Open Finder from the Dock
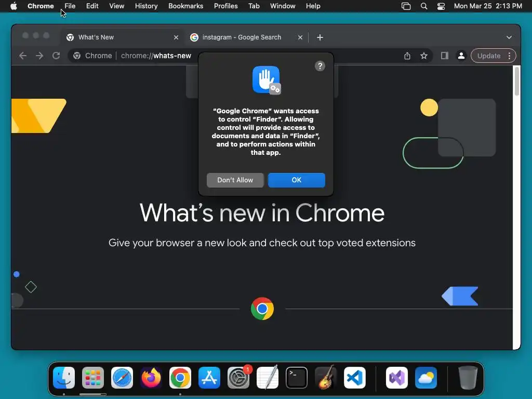The width and height of the screenshot is (532, 399). [x=64, y=378]
